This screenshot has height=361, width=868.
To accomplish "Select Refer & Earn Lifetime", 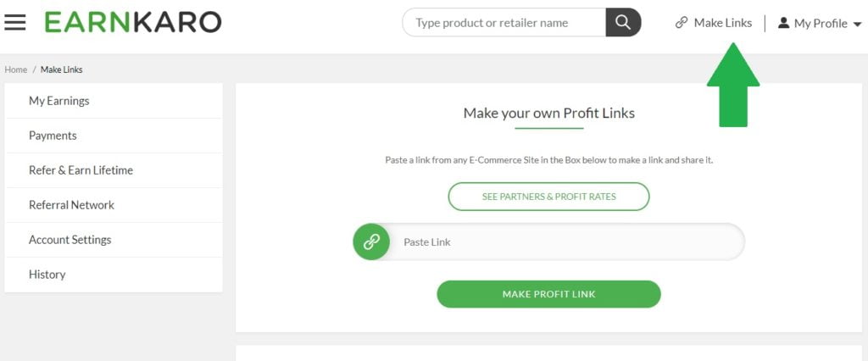I will click(81, 170).
